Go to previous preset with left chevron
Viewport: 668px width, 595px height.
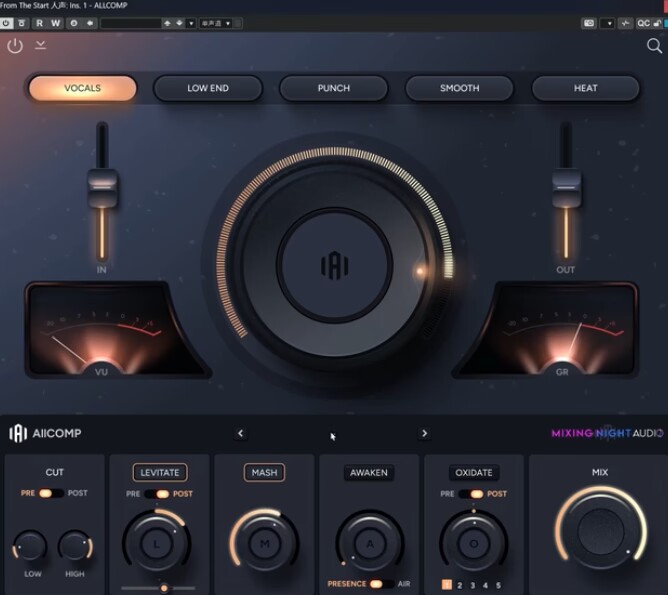tap(241, 433)
